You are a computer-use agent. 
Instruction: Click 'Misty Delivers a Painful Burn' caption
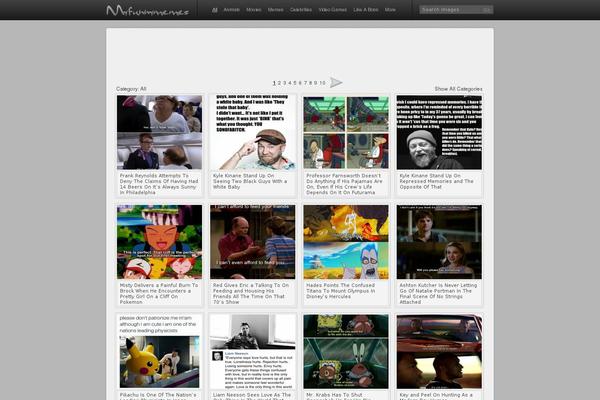(x=159, y=294)
